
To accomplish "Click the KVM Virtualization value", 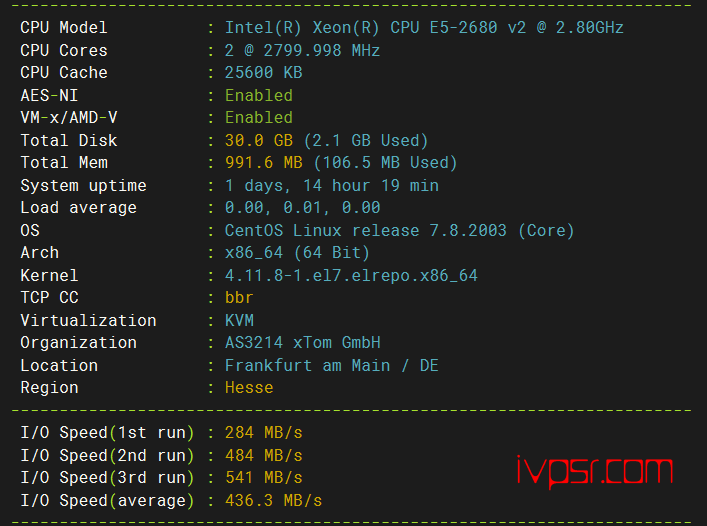I will [x=239, y=321].
